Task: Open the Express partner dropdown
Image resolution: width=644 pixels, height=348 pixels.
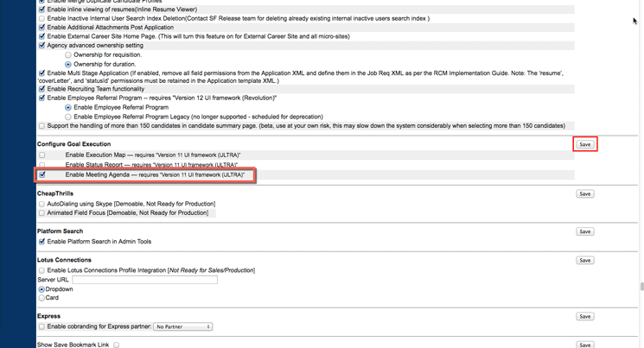Action: click(182, 327)
